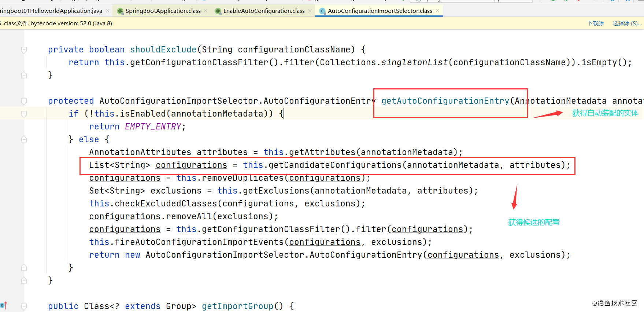
Task: Click the AutoConfigurationImportSelector.class tab's class icon
Action: point(322,11)
